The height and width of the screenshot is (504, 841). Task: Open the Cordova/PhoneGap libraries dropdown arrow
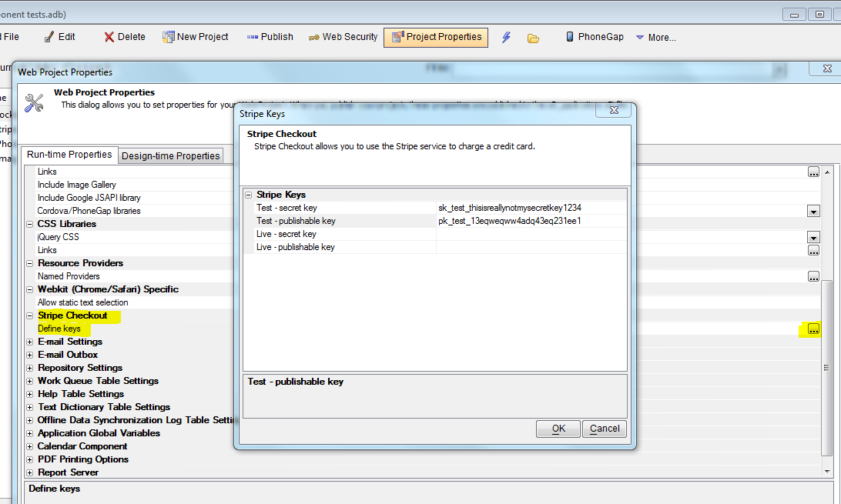point(813,211)
